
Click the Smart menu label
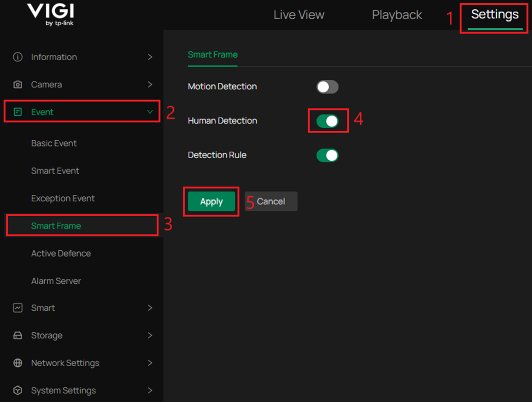(x=43, y=308)
